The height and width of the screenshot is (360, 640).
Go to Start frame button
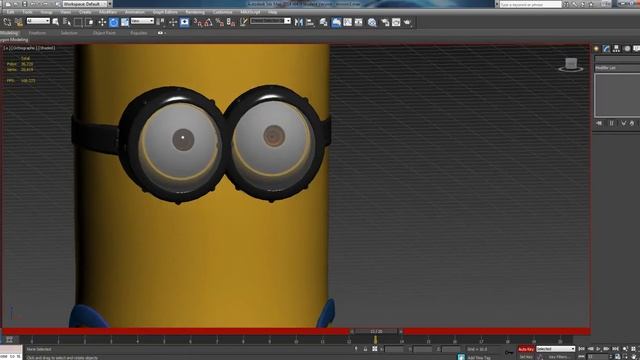(x=582, y=349)
